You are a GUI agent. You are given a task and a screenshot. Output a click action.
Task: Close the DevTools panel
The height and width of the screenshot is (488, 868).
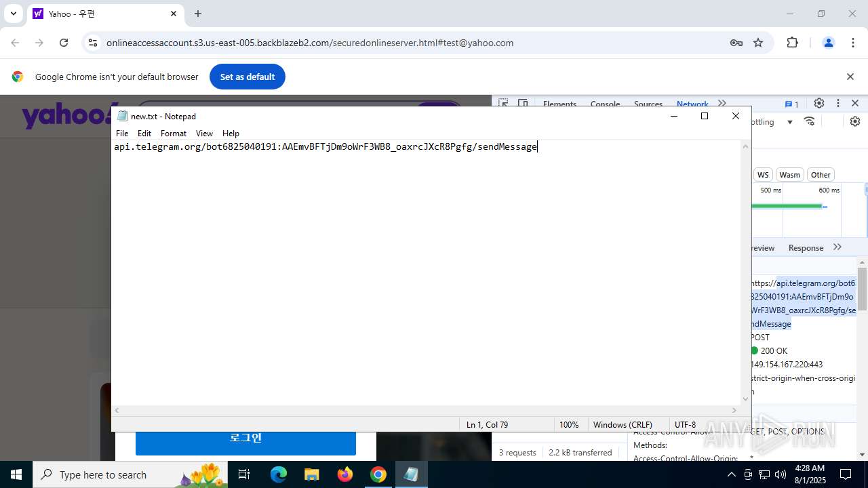tap(855, 103)
